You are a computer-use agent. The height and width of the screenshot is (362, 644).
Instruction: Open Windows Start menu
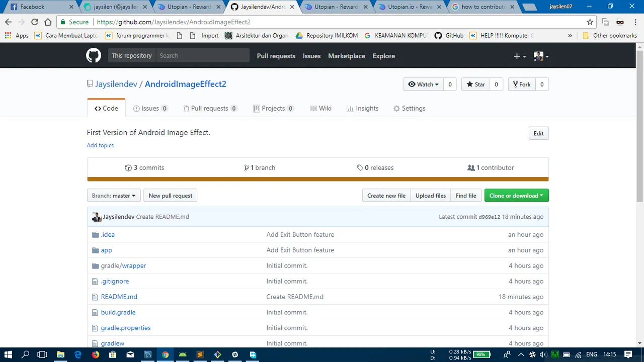click(x=9, y=354)
